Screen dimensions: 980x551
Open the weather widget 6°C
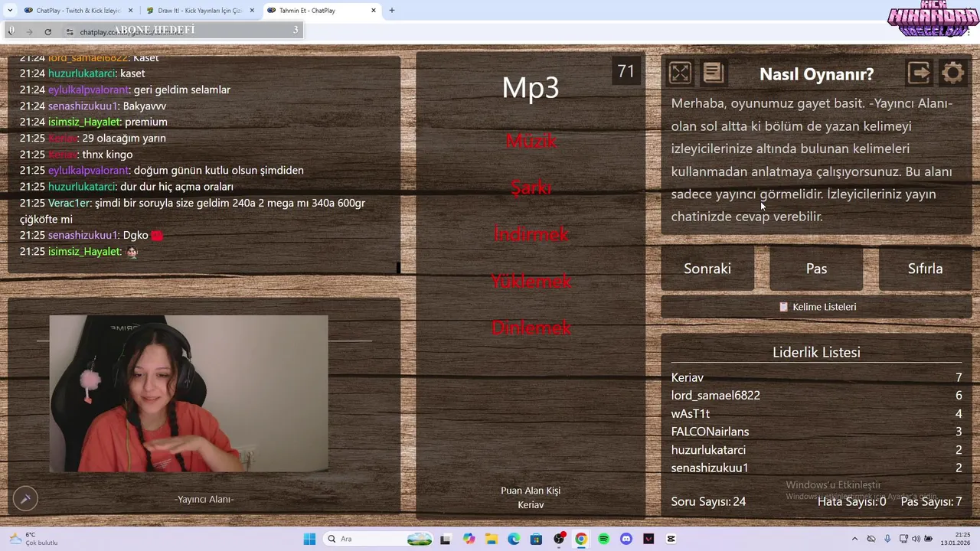[x=32, y=539]
